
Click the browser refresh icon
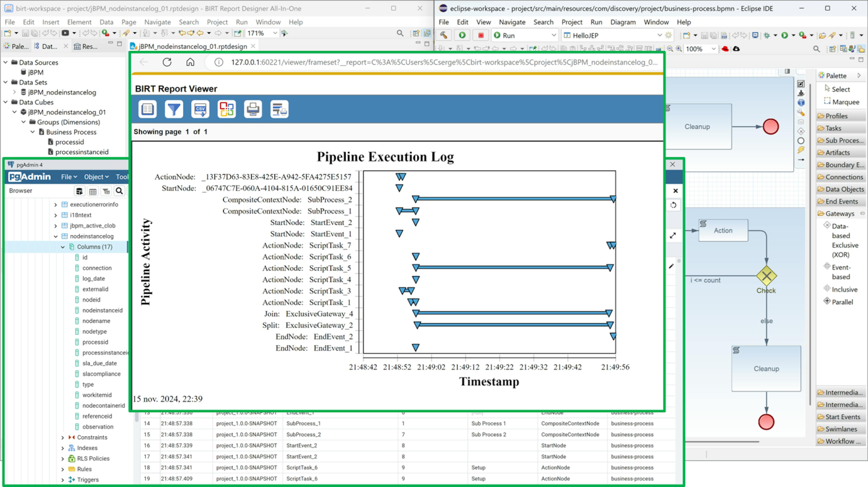pos(167,62)
